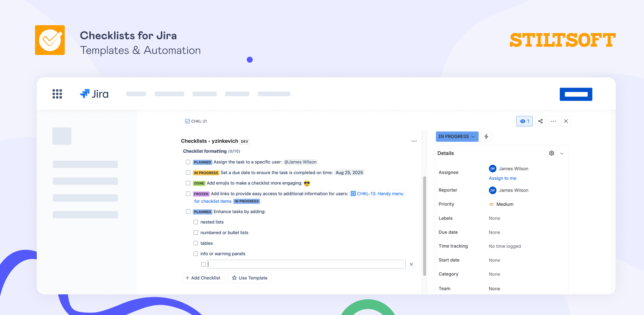Open the top-right more actions menu
This screenshot has width=644, height=315.
click(553, 121)
